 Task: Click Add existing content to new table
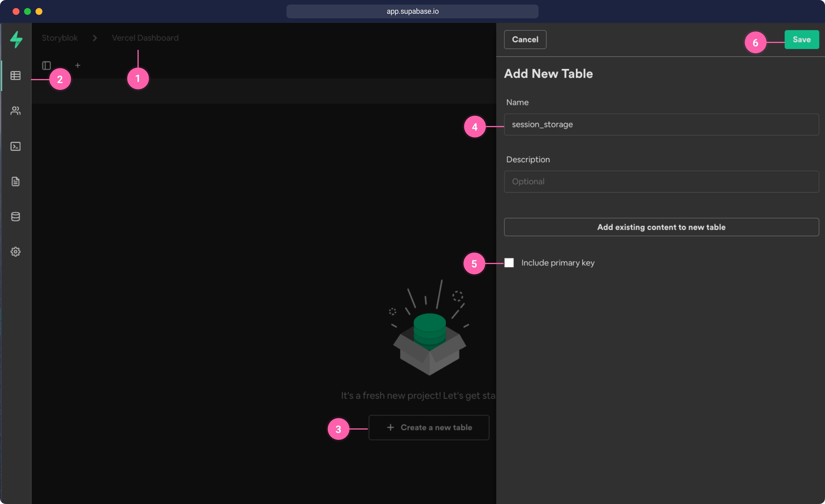[x=661, y=227]
